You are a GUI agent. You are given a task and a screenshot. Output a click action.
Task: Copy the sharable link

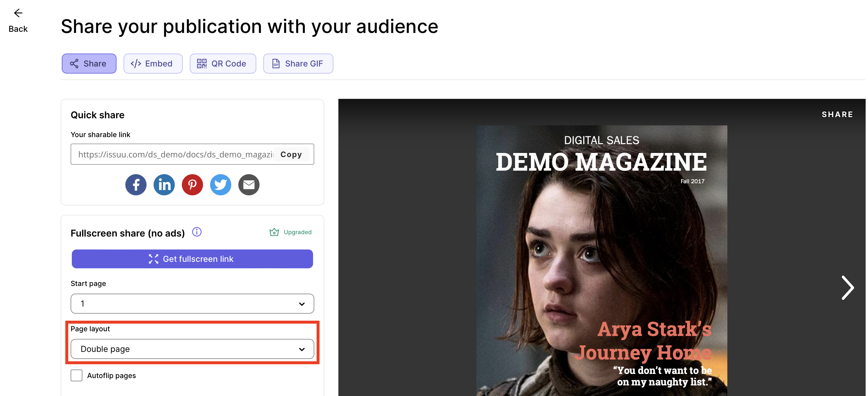(291, 154)
